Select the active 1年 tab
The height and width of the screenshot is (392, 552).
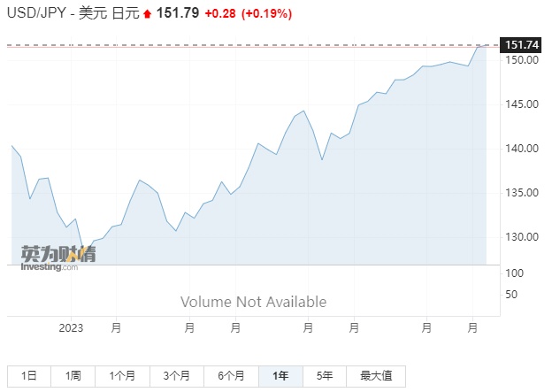(x=280, y=375)
